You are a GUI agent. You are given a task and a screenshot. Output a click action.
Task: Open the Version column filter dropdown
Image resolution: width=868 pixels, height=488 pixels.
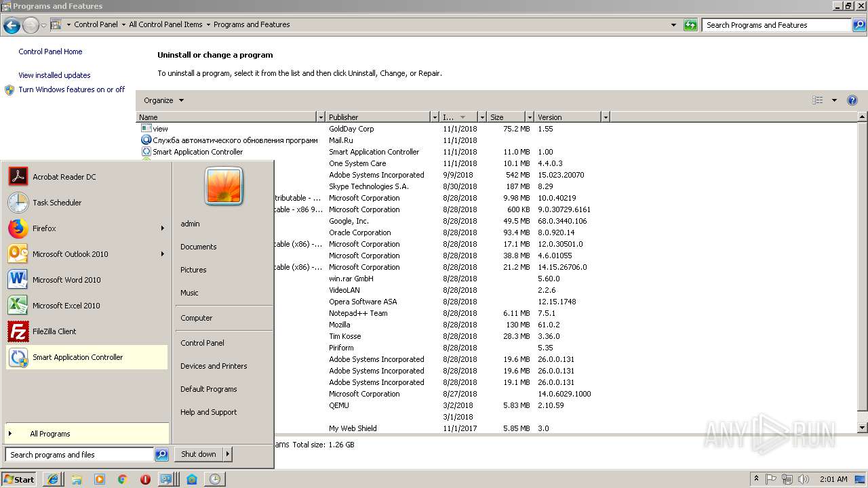coord(605,117)
